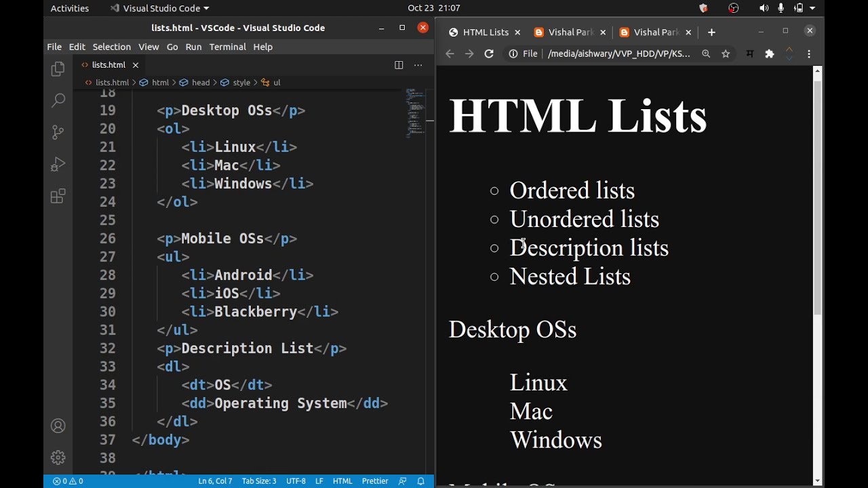Click the code minimap in the editor

(416, 113)
